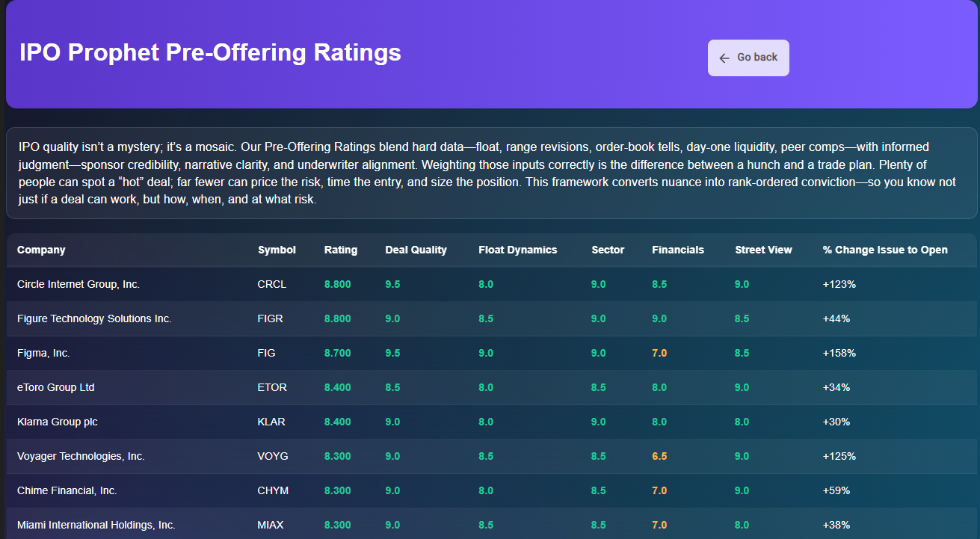Select the Figma, Inc. company name
The width and height of the screenshot is (980, 539).
(43, 353)
